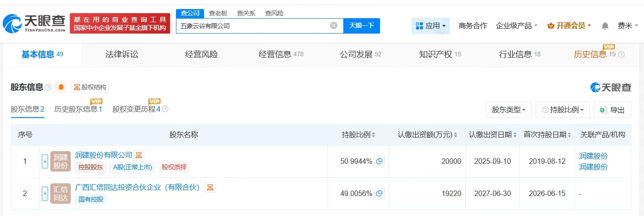The image size is (644, 216).
Task: Click the 国有控股 tag
Action: coord(91,199)
